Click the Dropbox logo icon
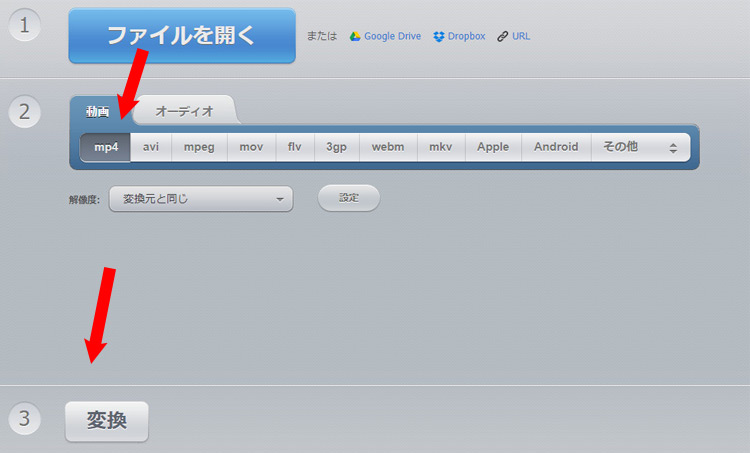Viewport: 750px width, 453px height. [x=439, y=36]
